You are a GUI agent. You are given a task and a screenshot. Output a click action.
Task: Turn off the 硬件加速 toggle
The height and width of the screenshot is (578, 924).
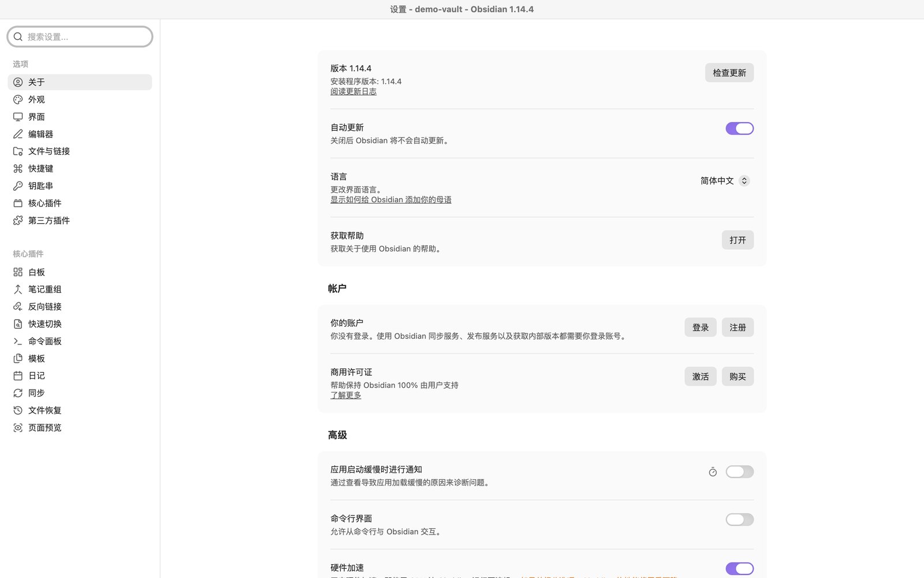[x=740, y=569]
